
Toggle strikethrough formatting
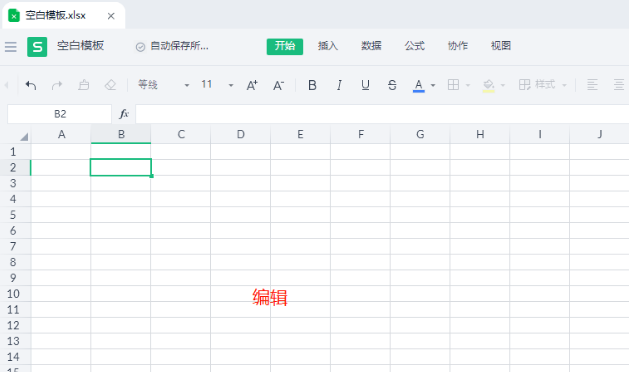point(392,85)
